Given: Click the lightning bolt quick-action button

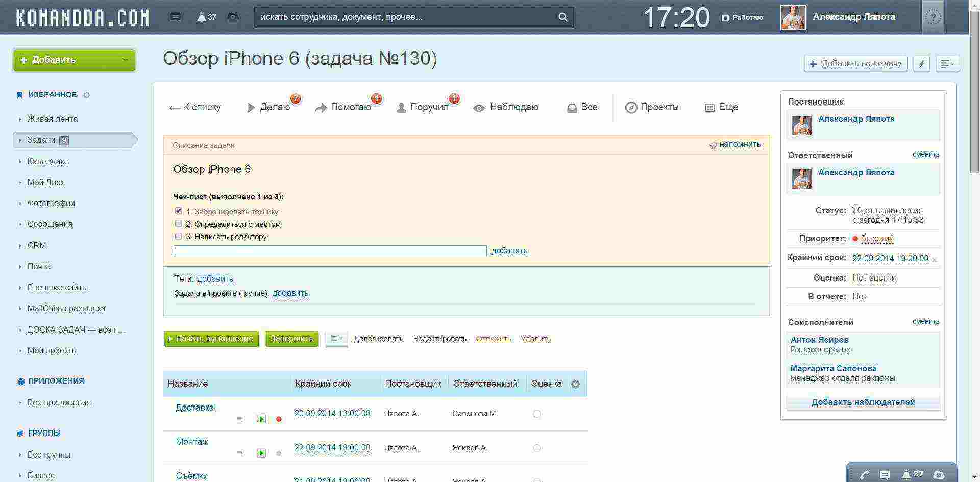Looking at the screenshot, I should tap(921, 64).
